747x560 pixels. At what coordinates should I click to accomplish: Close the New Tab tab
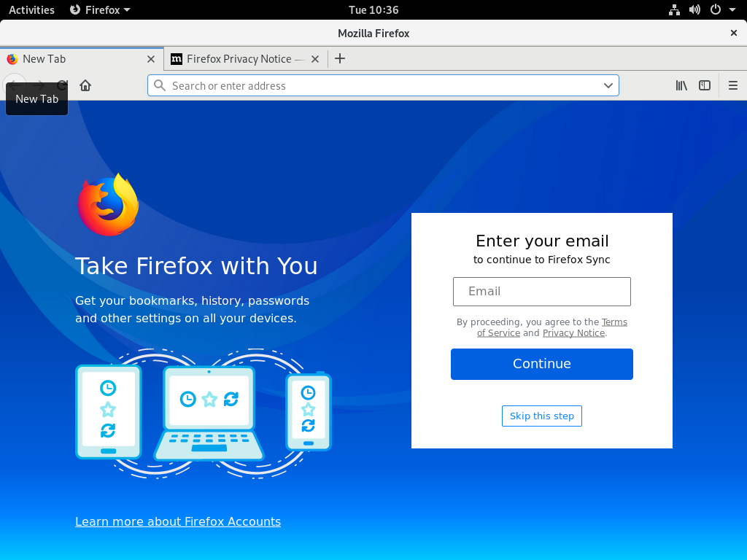click(x=151, y=59)
